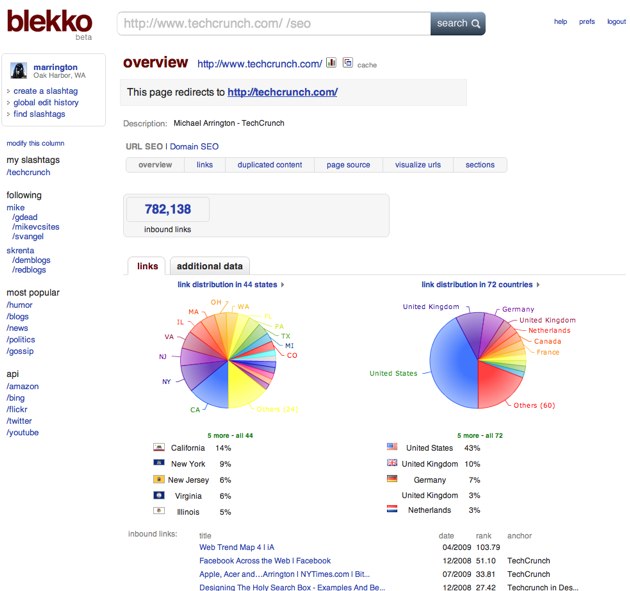Open the cache link
630x591 pixels.
pyautogui.click(x=367, y=65)
